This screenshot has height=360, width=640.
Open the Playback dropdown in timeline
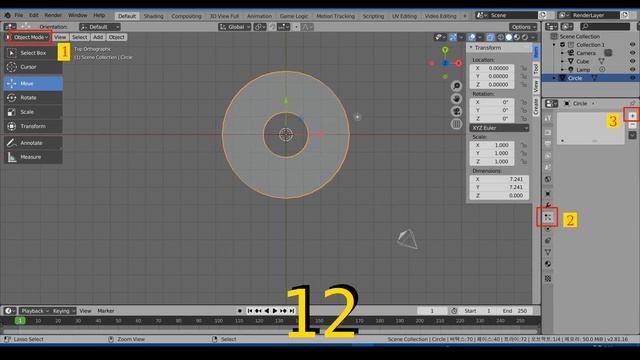click(35, 311)
